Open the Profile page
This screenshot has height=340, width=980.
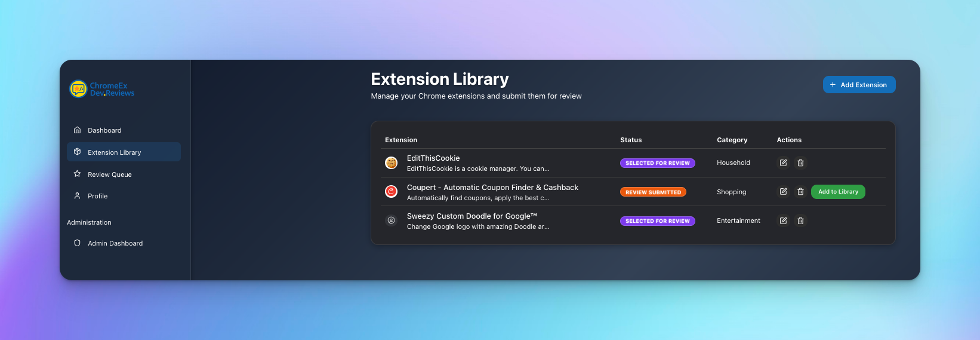[124, 195]
